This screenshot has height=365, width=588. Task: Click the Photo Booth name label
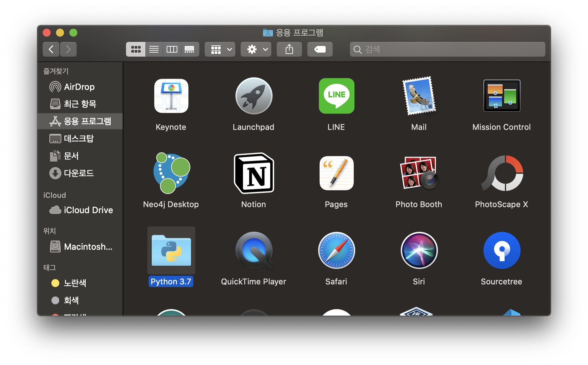[419, 204]
